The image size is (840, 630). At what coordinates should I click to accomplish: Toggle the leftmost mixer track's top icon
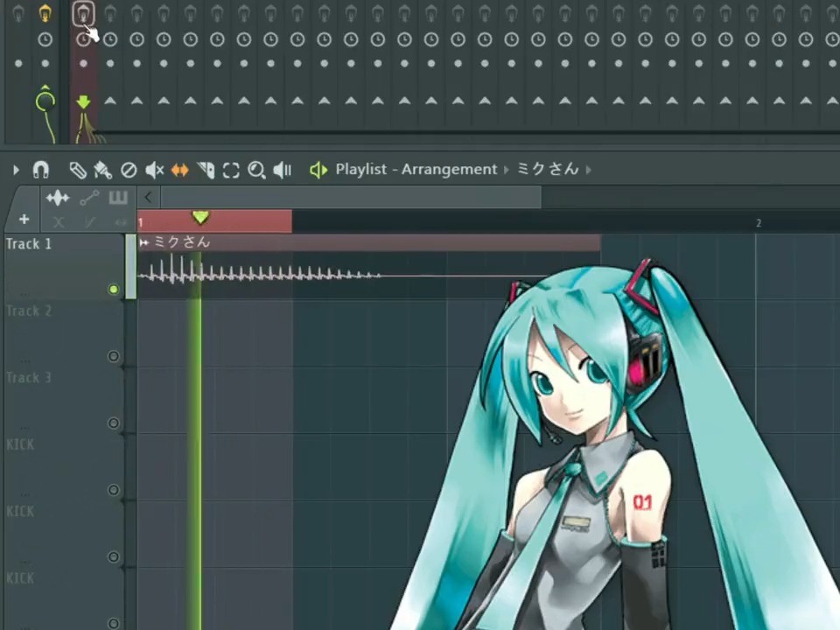pos(18,13)
